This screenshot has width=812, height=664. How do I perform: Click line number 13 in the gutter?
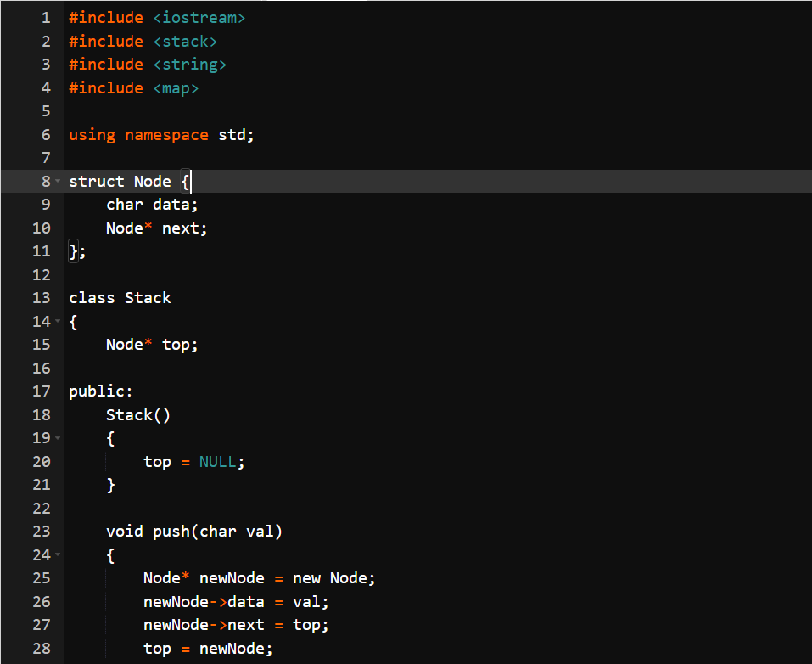click(x=41, y=297)
